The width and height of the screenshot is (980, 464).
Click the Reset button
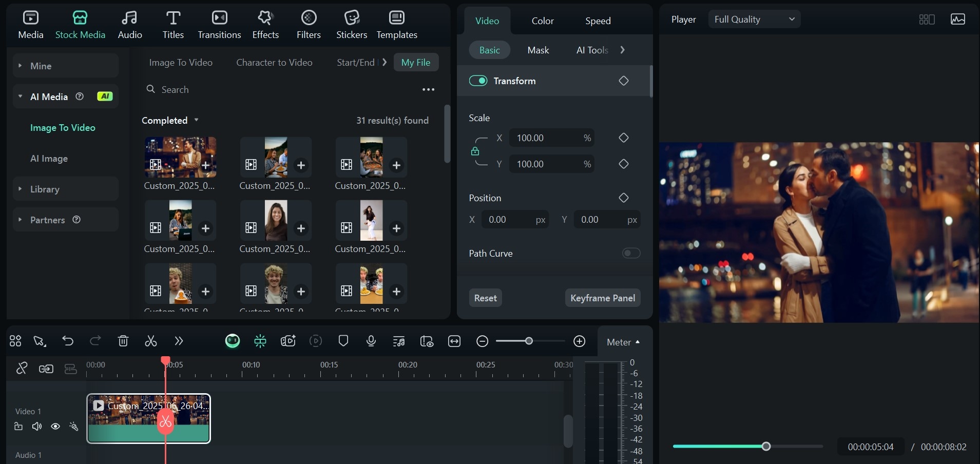coord(485,298)
